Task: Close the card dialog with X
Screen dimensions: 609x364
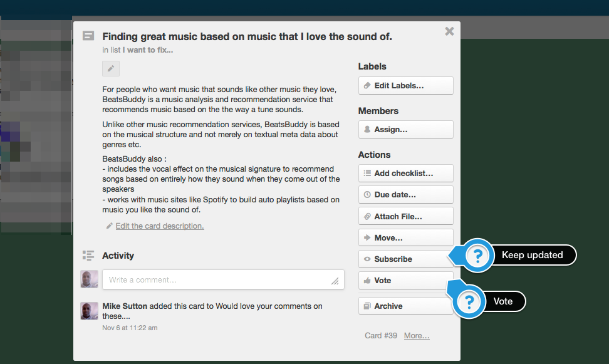Action: (x=449, y=31)
